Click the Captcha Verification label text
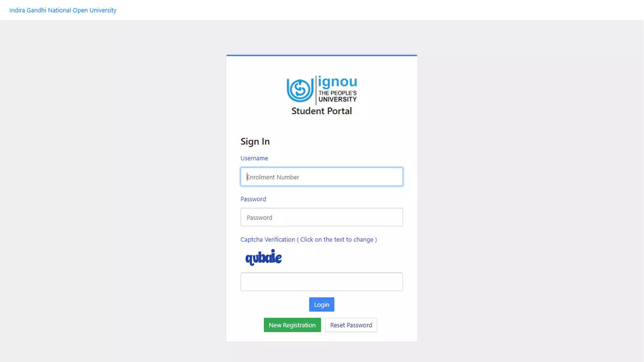The height and width of the screenshot is (362, 644). click(x=268, y=239)
